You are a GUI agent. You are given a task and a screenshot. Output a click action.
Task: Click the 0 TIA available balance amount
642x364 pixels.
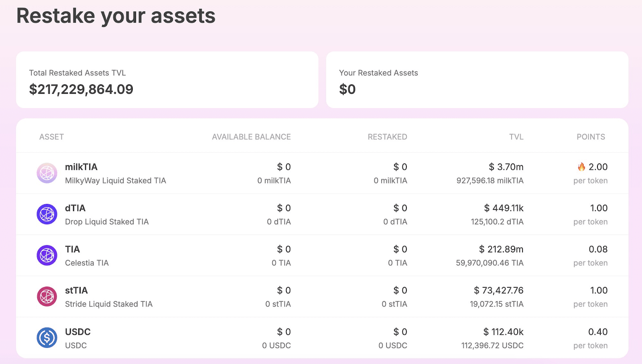tap(281, 263)
